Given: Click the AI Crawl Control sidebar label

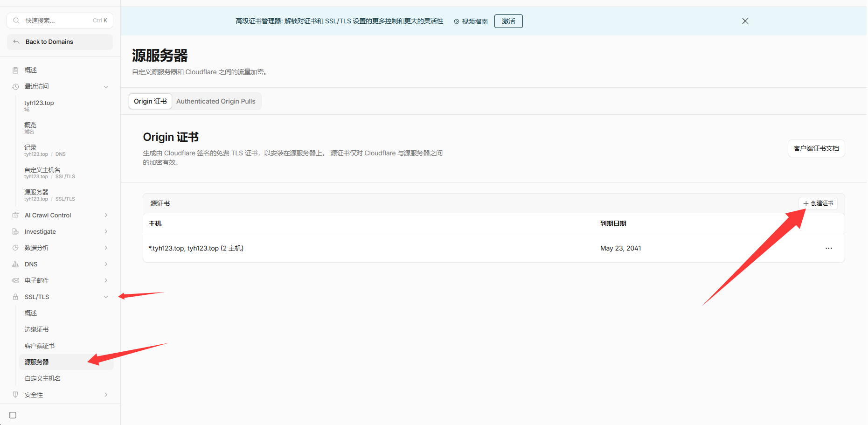Looking at the screenshot, I should [48, 215].
